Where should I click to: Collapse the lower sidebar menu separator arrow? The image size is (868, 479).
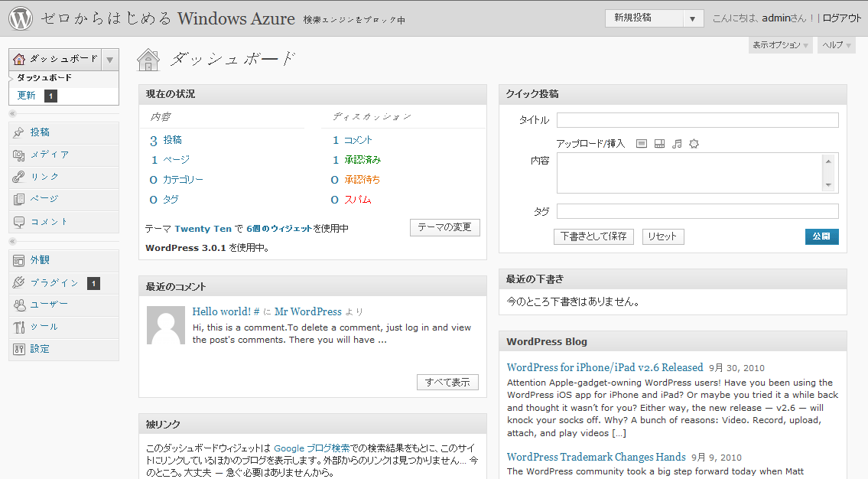click(13, 242)
